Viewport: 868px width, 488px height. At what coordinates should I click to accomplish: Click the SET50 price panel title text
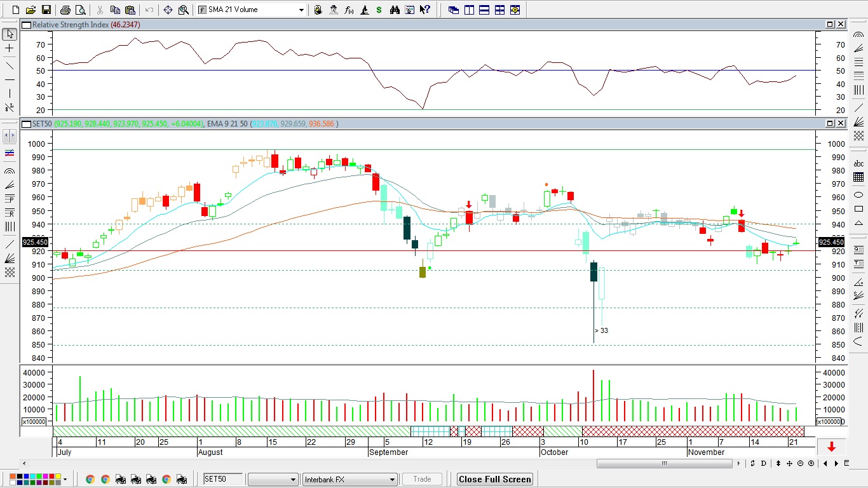tap(42, 124)
